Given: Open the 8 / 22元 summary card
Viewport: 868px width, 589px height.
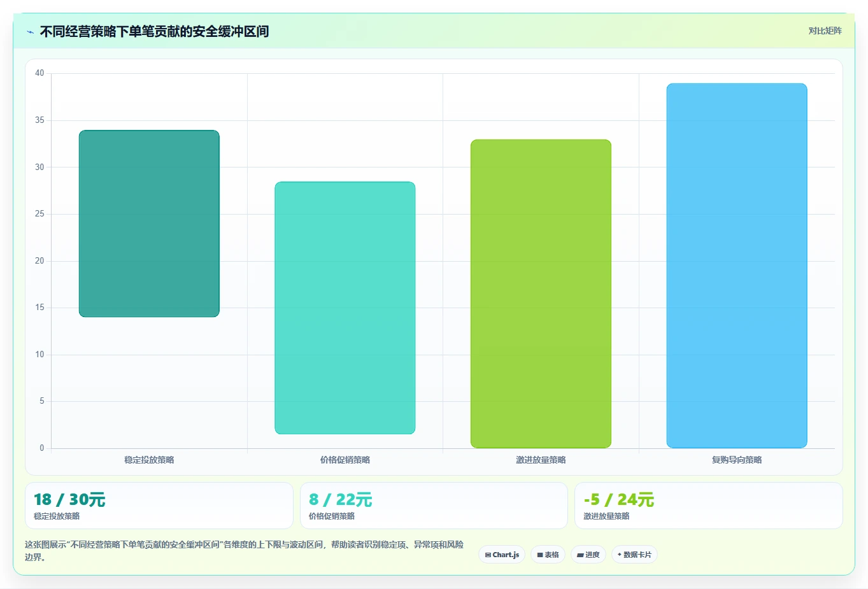Looking at the screenshot, I should [434, 506].
